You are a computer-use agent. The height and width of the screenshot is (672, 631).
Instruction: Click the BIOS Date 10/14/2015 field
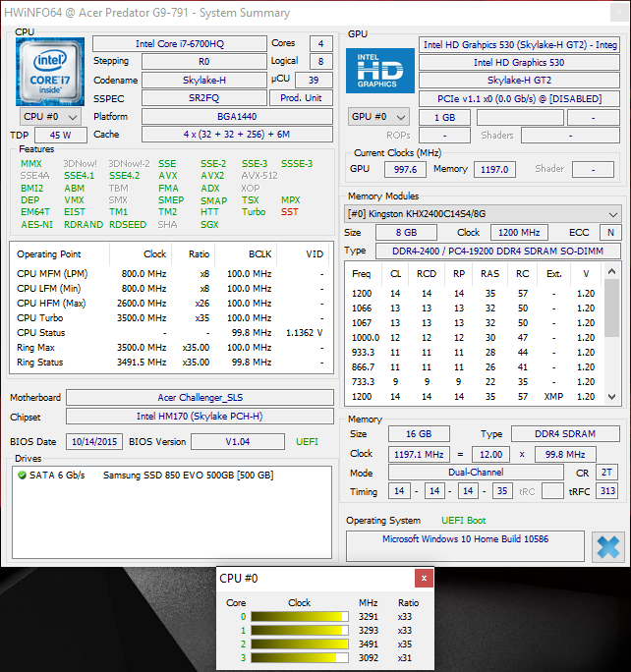point(94,442)
